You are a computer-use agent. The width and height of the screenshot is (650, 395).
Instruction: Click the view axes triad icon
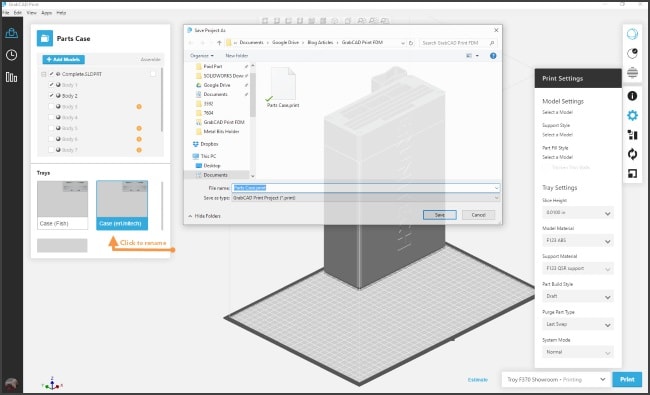[x=52, y=383]
